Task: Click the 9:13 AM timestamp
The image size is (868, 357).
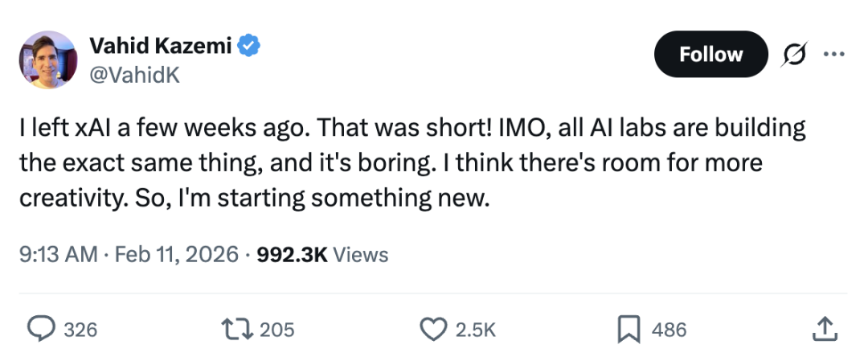Action: pos(58,255)
